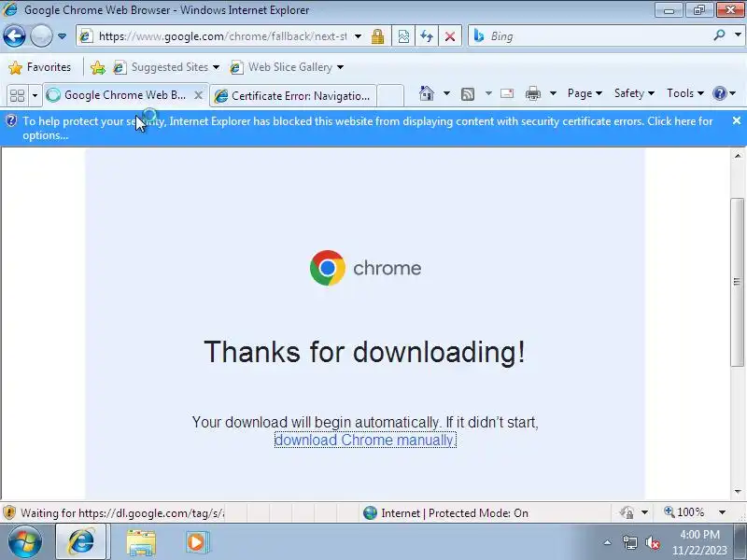Click the status bar privacy lock icon
The height and width of the screenshot is (560, 747).
coord(627,512)
